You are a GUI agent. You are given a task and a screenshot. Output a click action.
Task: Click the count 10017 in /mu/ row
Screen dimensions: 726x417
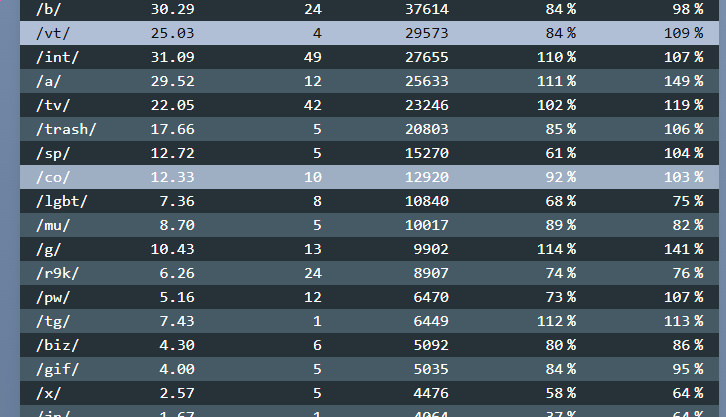tap(427, 225)
